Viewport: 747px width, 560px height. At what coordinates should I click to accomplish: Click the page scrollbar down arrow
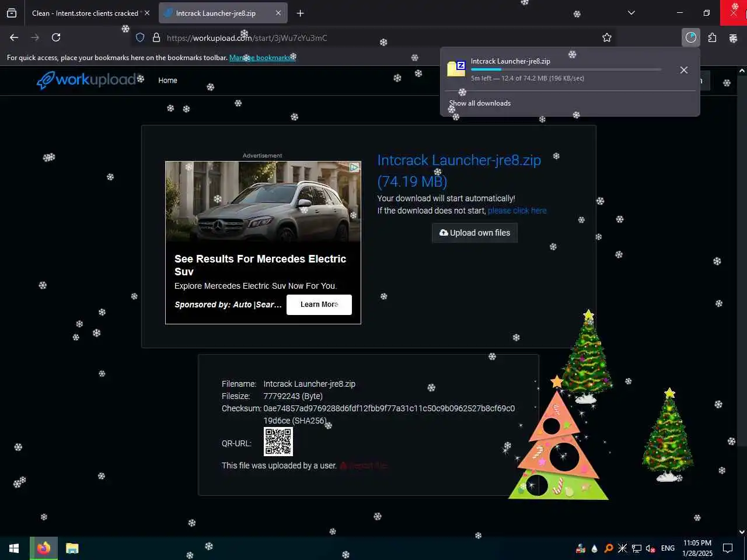coord(742,531)
